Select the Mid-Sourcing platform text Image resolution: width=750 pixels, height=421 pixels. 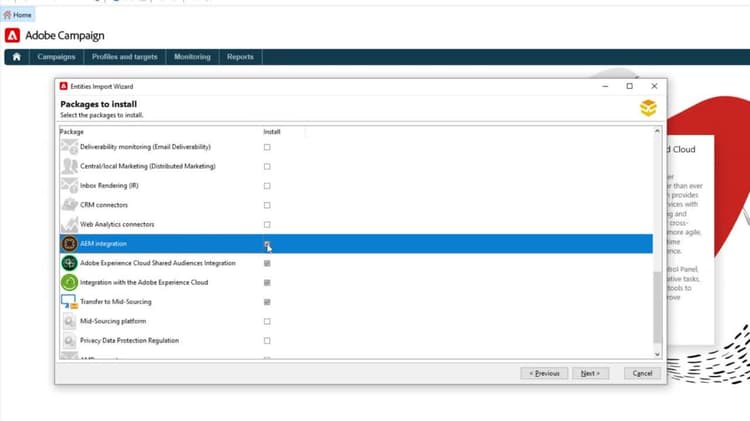click(113, 321)
